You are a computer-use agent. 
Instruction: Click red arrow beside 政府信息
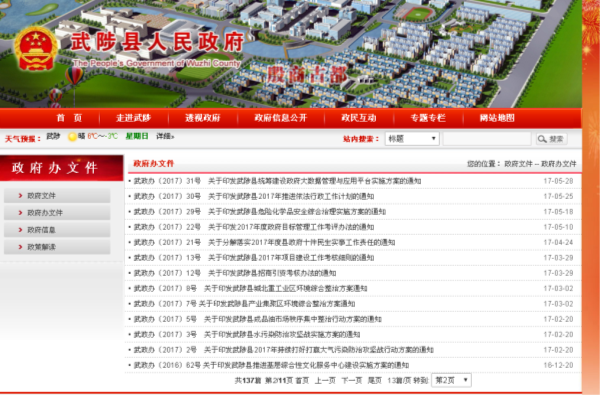(20, 230)
